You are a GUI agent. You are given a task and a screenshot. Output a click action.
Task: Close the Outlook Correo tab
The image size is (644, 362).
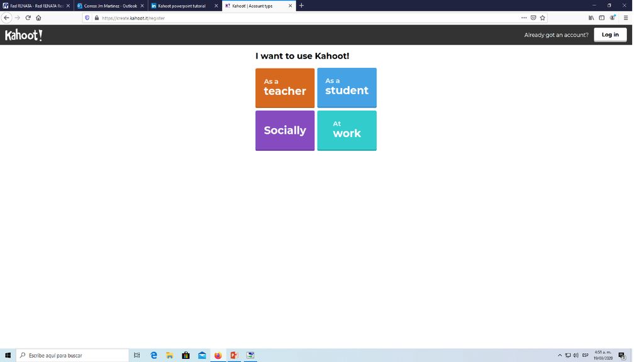(142, 6)
